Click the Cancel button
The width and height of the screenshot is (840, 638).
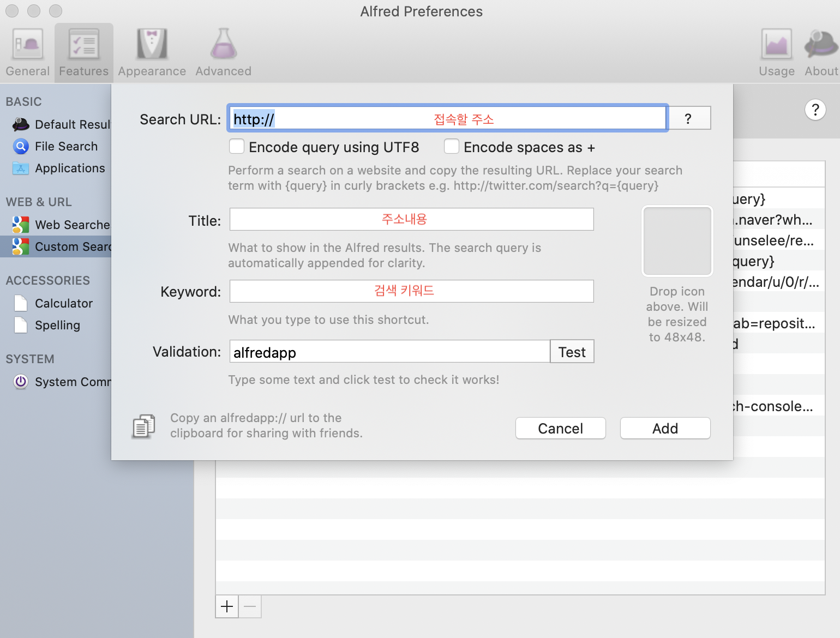(560, 428)
